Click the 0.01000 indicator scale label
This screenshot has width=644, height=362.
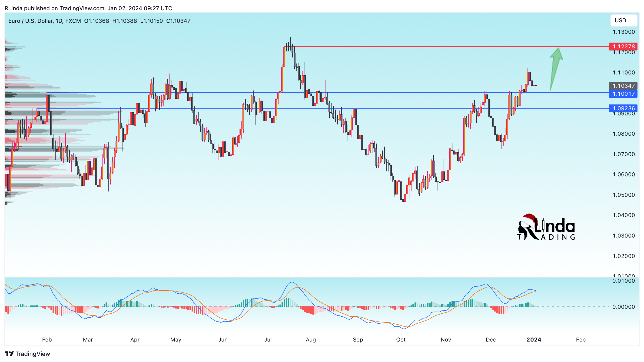(624, 281)
